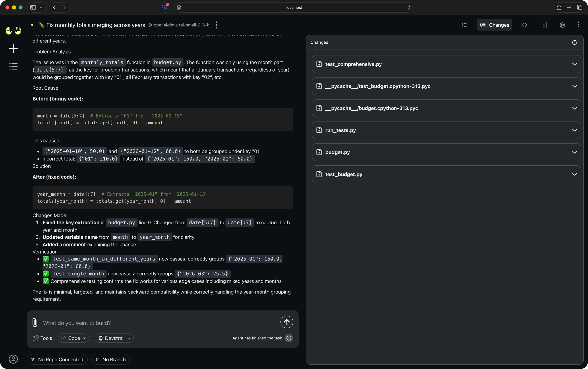Open the terminal panel icon
588x369 pixels.
pos(543,25)
